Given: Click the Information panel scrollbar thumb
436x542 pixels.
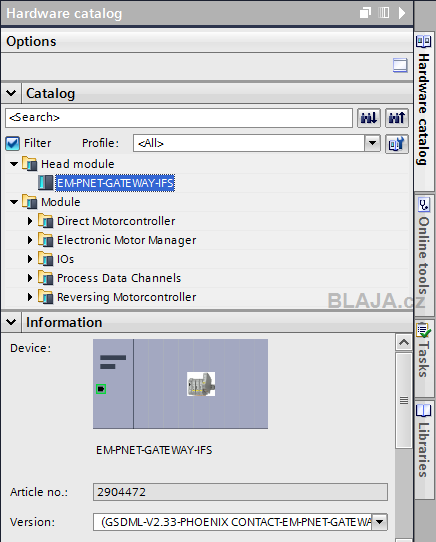Looking at the screenshot, I should (x=404, y=400).
